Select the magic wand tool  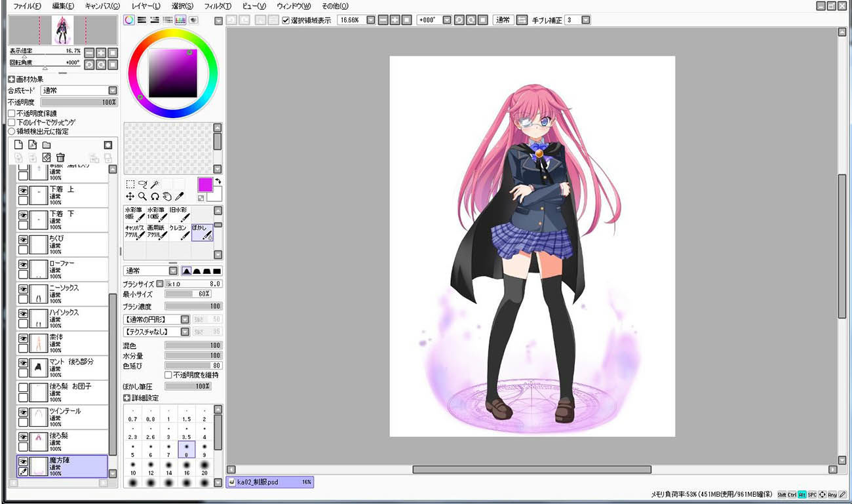[155, 184]
